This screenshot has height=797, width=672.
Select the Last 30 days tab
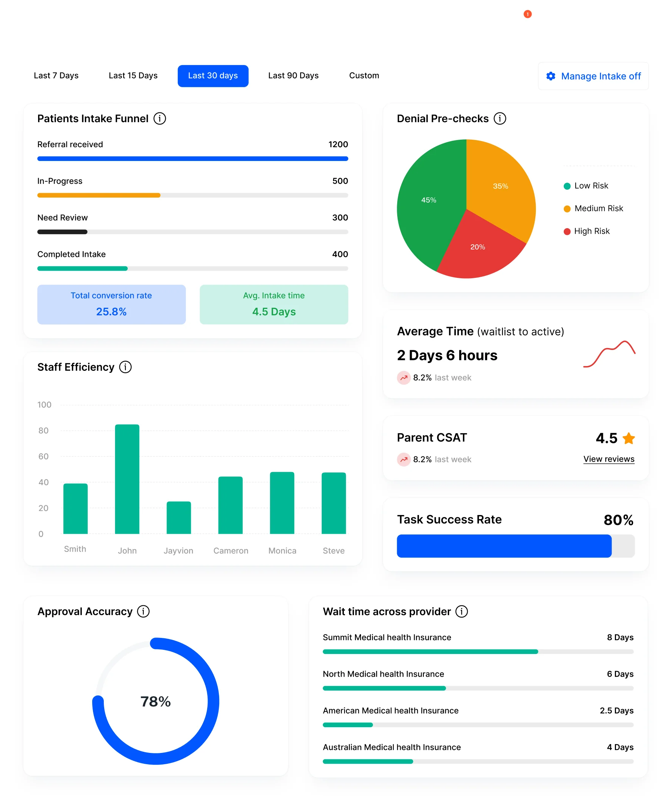pos(213,76)
